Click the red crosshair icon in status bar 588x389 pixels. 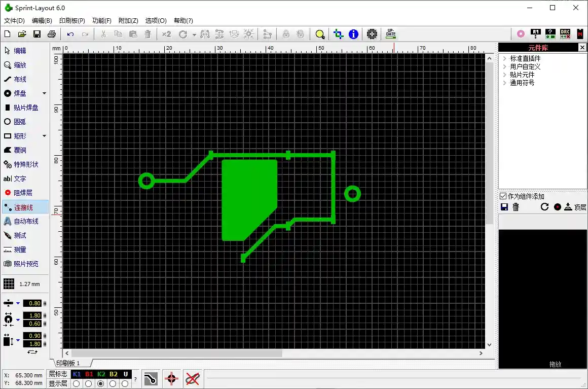click(x=171, y=379)
